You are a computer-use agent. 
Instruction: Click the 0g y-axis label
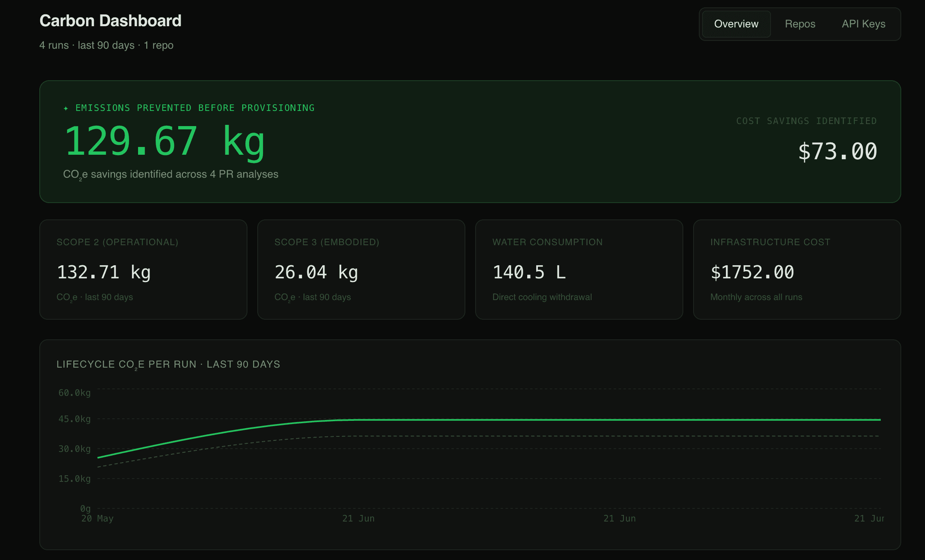(x=85, y=508)
